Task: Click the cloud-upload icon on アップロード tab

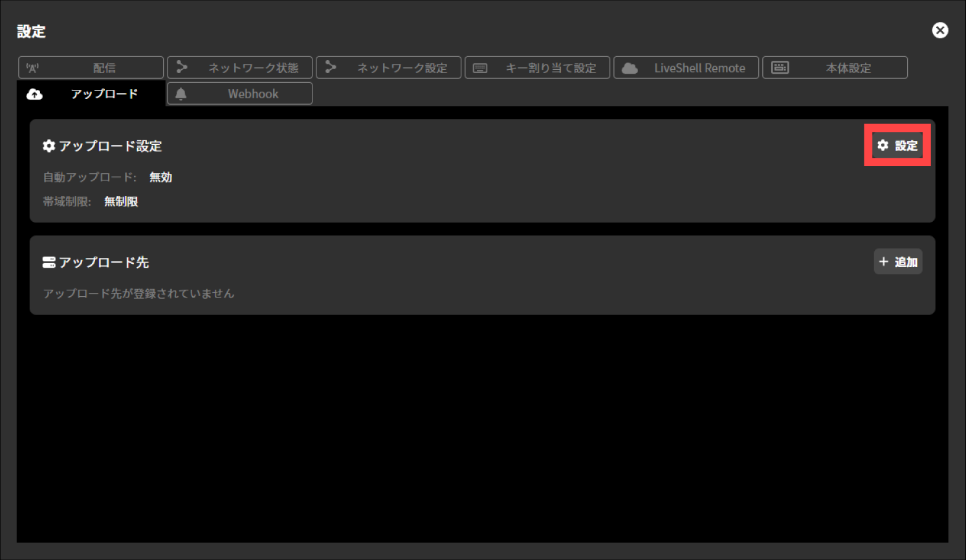Action: pos(34,94)
